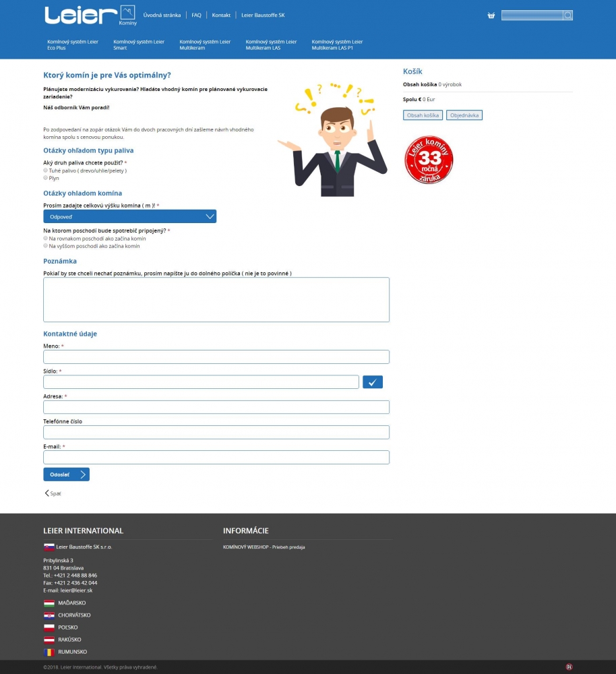
Task: Open Komínový systém Leier Multikeram
Action: (x=205, y=44)
